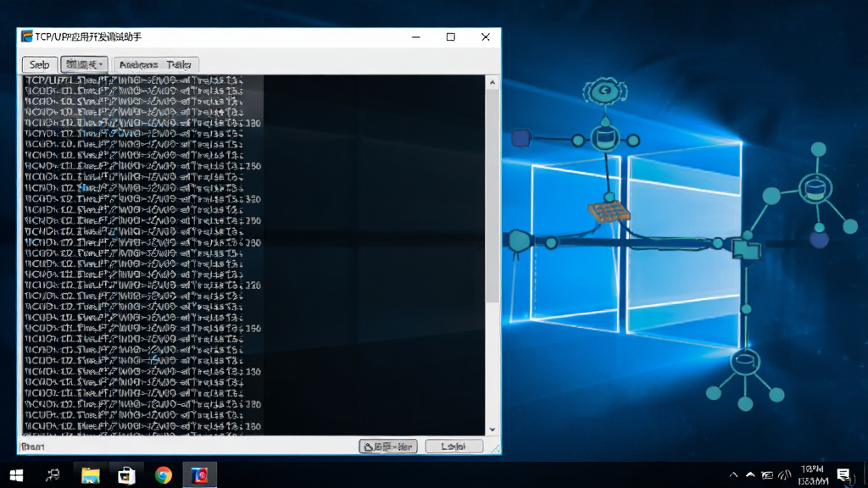Open the Windows Start menu
The height and width of the screenshot is (488, 868).
[17, 475]
